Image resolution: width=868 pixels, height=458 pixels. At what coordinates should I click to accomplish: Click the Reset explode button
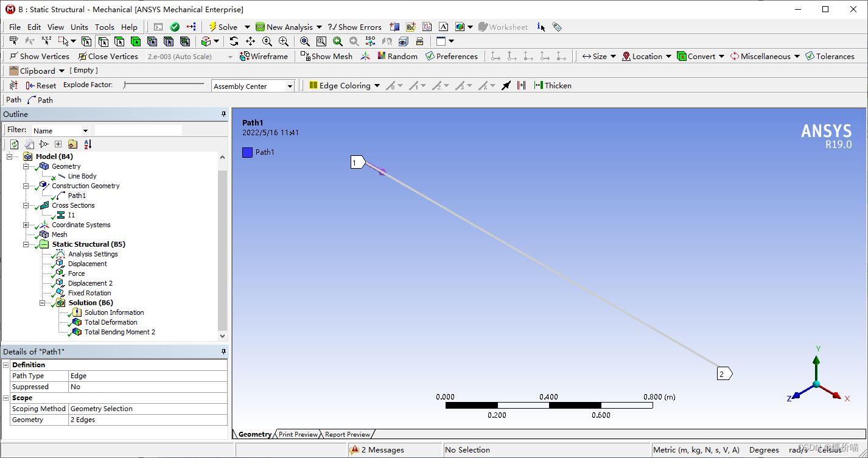coord(41,86)
